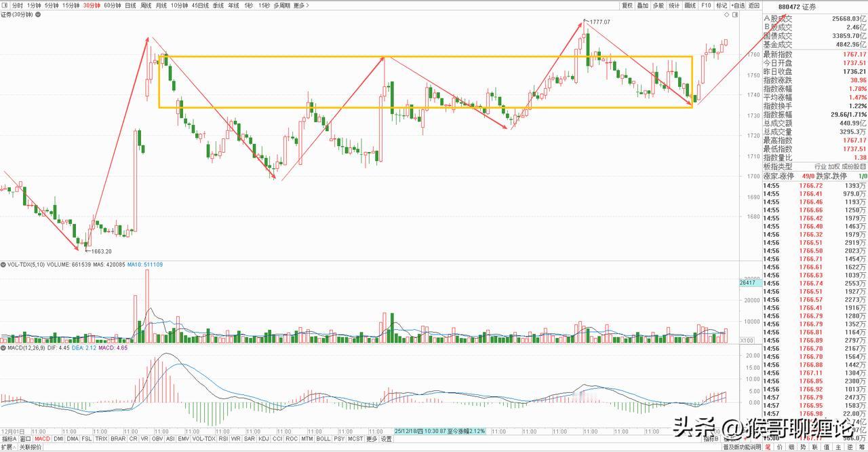
Task: Select the 15秒 period
Action: pos(264,5)
